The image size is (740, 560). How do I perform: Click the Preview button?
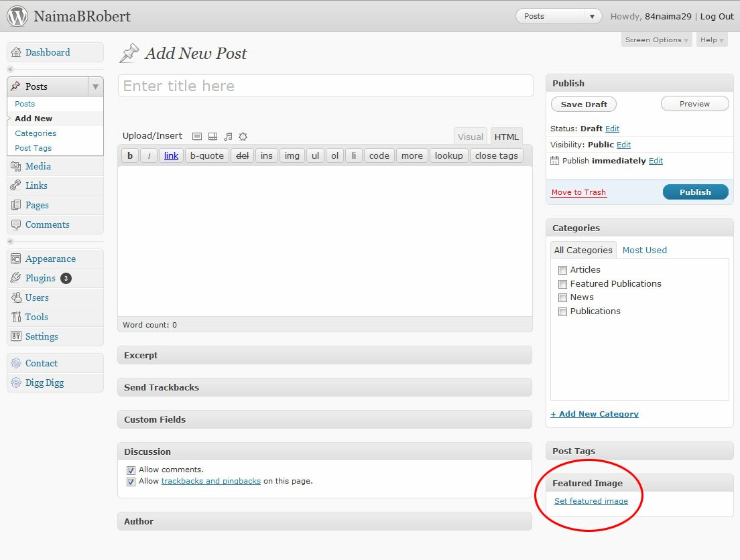694,104
